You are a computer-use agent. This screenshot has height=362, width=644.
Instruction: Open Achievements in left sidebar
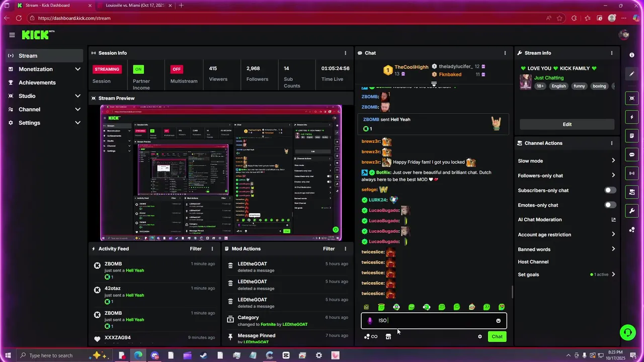[x=45, y=82]
